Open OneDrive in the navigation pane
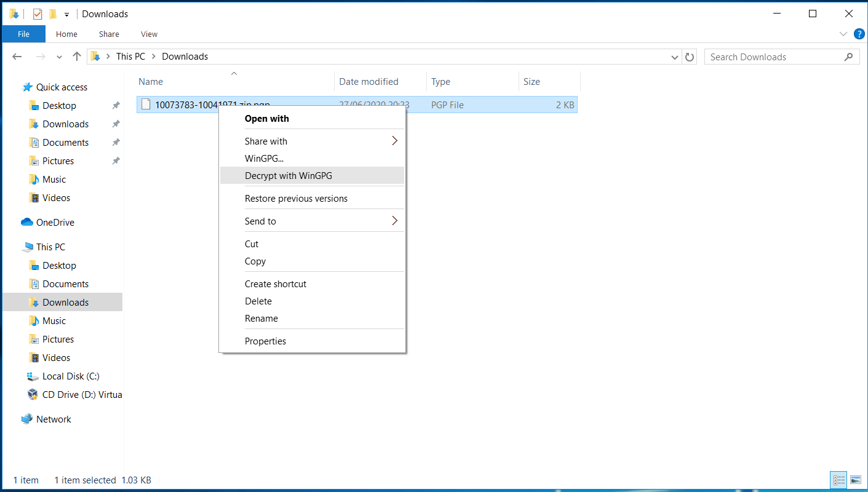This screenshot has width=868, height=492. 55,223
